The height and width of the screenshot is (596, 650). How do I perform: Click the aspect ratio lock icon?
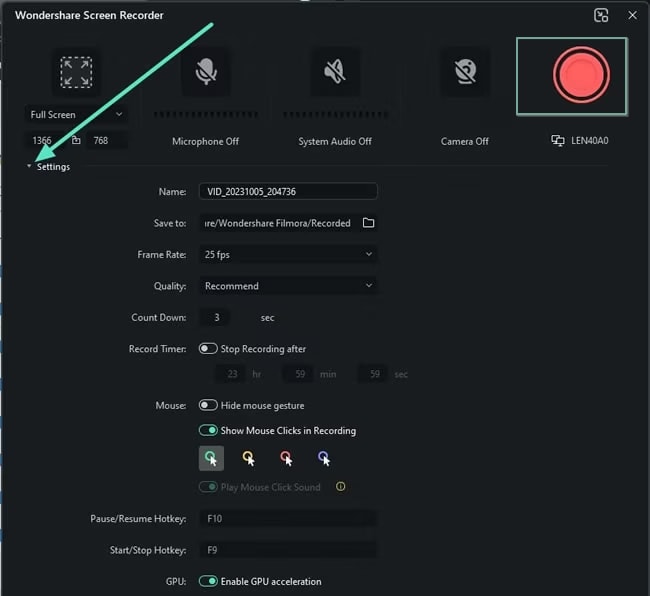76,140
